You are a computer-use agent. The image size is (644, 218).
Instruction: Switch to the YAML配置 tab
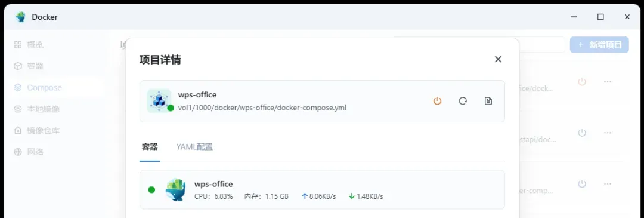tap(194, 147)
